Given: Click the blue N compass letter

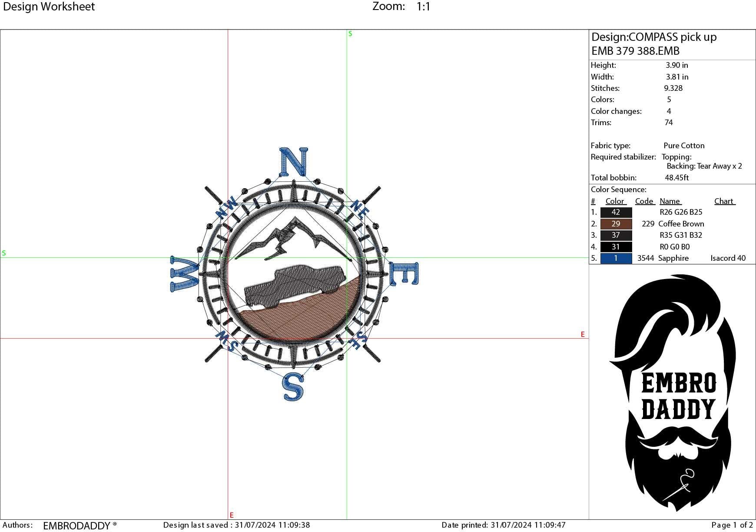Looking at the screenshot, I should point(293,162).
